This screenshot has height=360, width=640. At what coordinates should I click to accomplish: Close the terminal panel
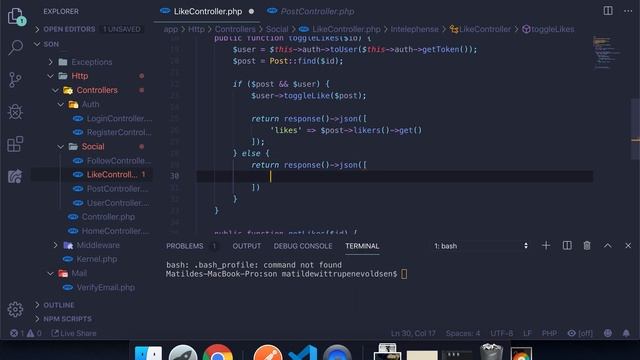[x=628, y=245]
